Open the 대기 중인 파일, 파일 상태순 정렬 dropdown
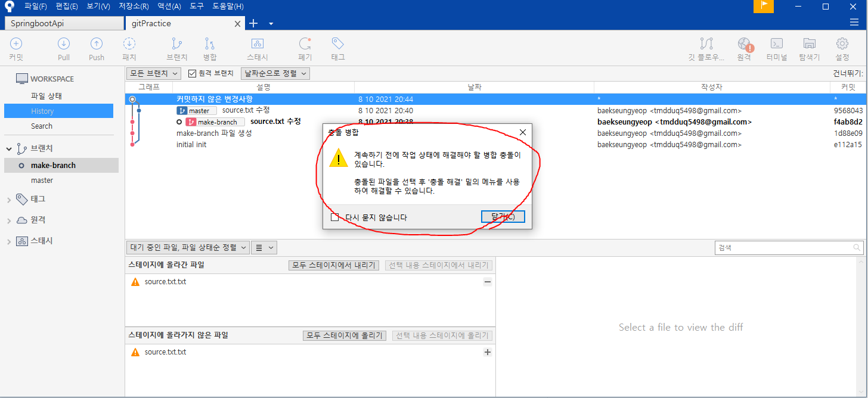This screenshot has width=868, height=398. pyautogui.click(x=188, y=247)
